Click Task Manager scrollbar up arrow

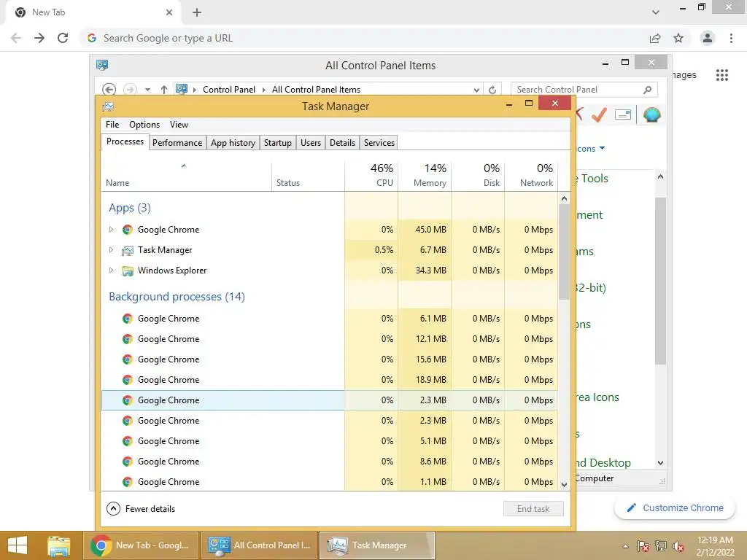pos(564,198)
